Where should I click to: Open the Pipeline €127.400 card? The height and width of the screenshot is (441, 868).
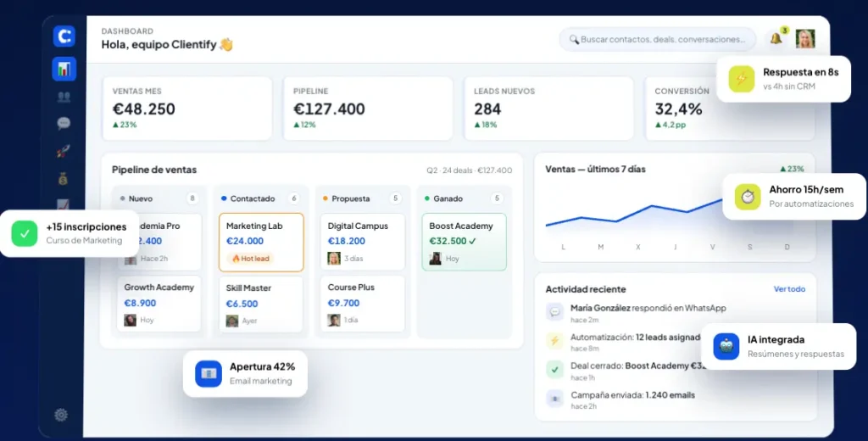(368, 108)
